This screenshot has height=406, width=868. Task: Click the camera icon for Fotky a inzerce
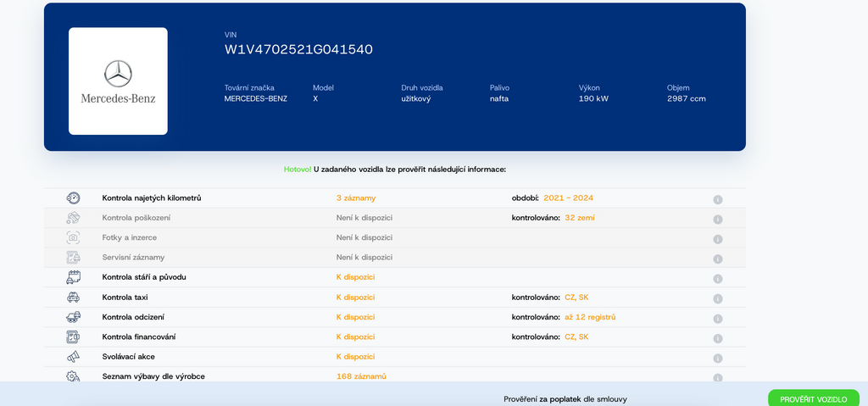pos(73,238)
